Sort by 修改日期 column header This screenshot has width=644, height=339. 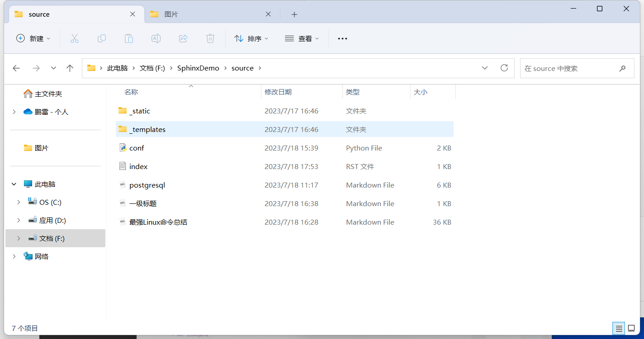coord(278,92)
